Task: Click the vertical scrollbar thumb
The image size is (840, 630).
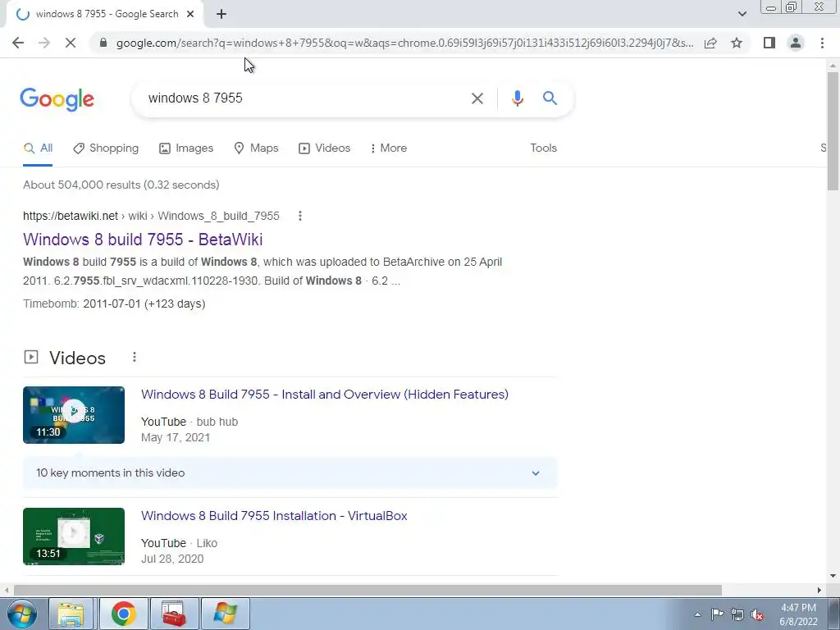Action: pos(833,131)
